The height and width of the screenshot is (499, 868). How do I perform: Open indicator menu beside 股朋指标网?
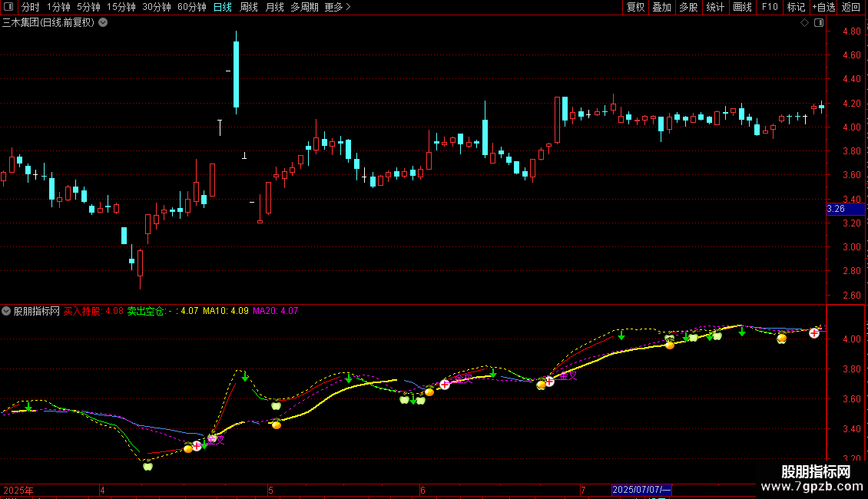coord(6,311)
